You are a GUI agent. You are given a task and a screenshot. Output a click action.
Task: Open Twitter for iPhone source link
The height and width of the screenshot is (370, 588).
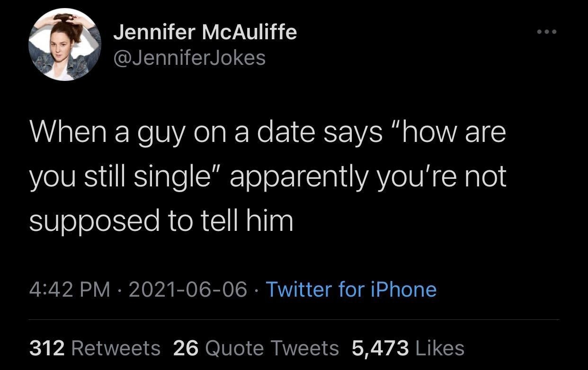350,290
